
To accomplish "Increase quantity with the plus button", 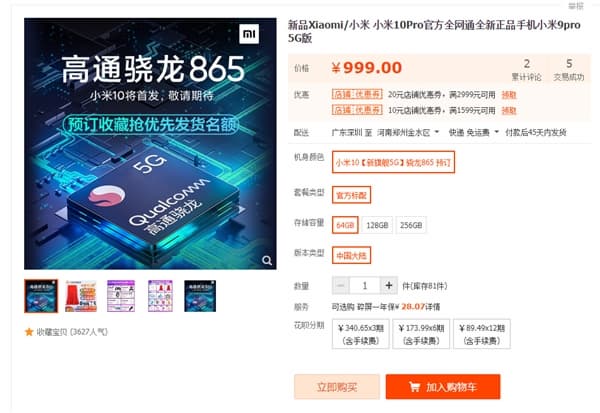I will coord(389,286).
